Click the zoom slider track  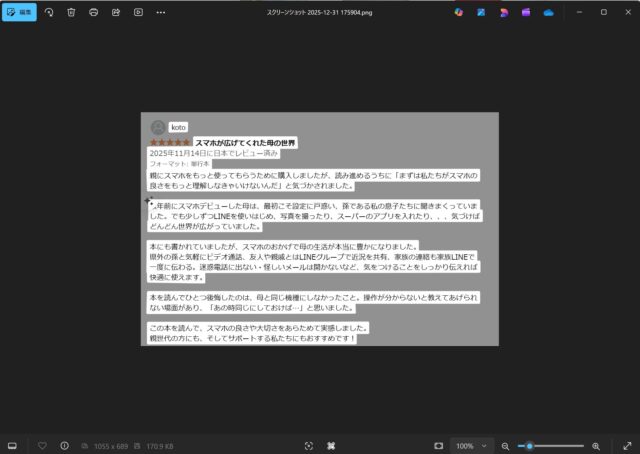[555, 445]
